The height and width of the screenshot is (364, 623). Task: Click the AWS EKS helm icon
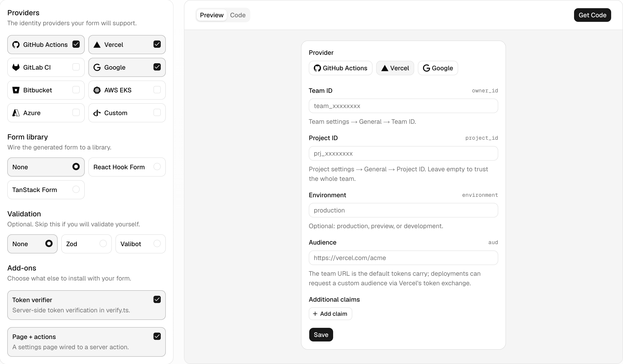tap(97, 90)
